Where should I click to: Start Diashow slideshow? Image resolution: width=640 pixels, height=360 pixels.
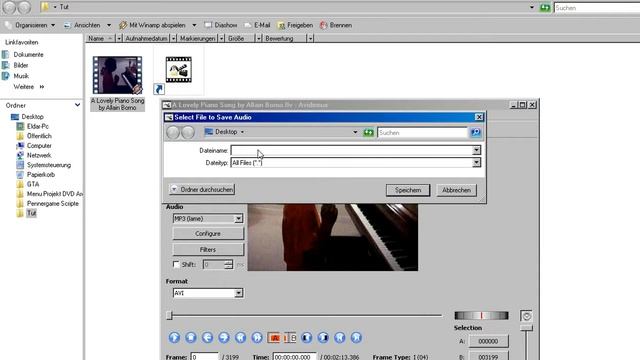221,25
